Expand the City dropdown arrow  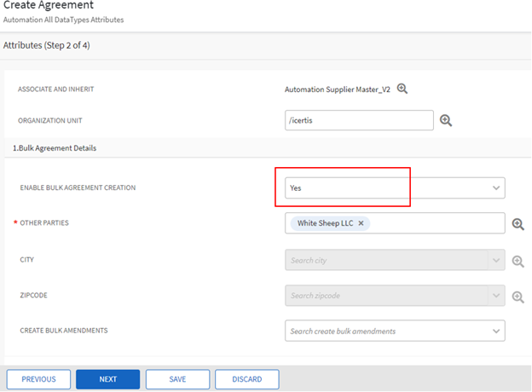point(495,261)
